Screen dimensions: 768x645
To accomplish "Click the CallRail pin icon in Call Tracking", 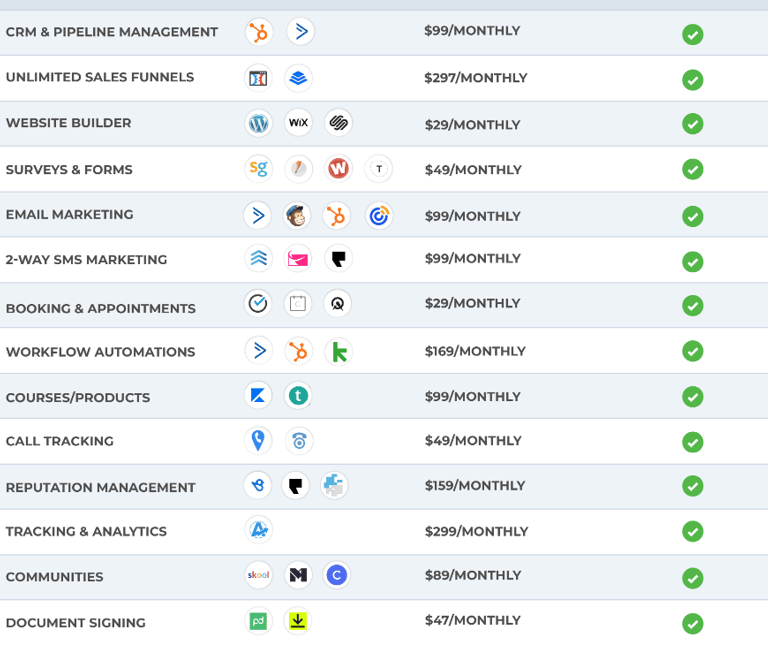I will point(258,440).
